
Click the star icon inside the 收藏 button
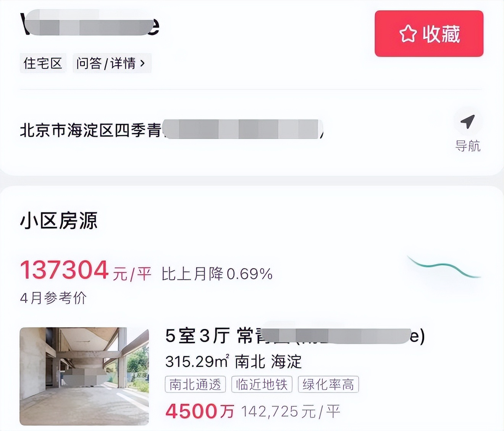(408, 34)
